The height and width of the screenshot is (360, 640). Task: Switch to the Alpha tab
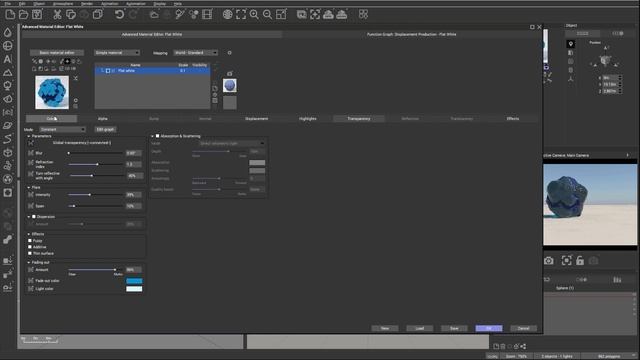(102, 119)
